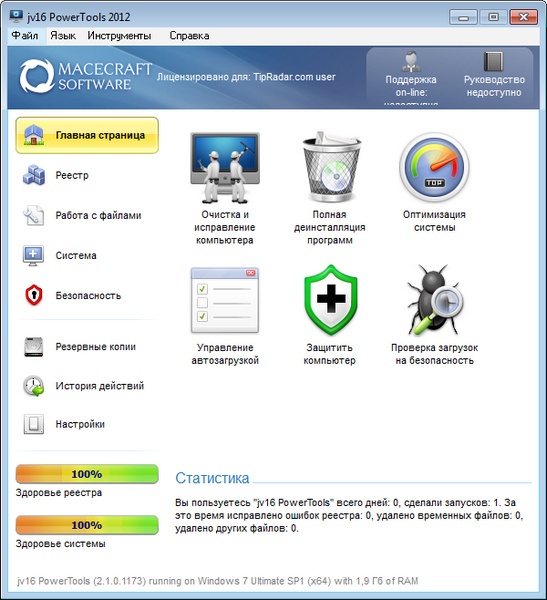Click the Реестр cubes icon

34,175
